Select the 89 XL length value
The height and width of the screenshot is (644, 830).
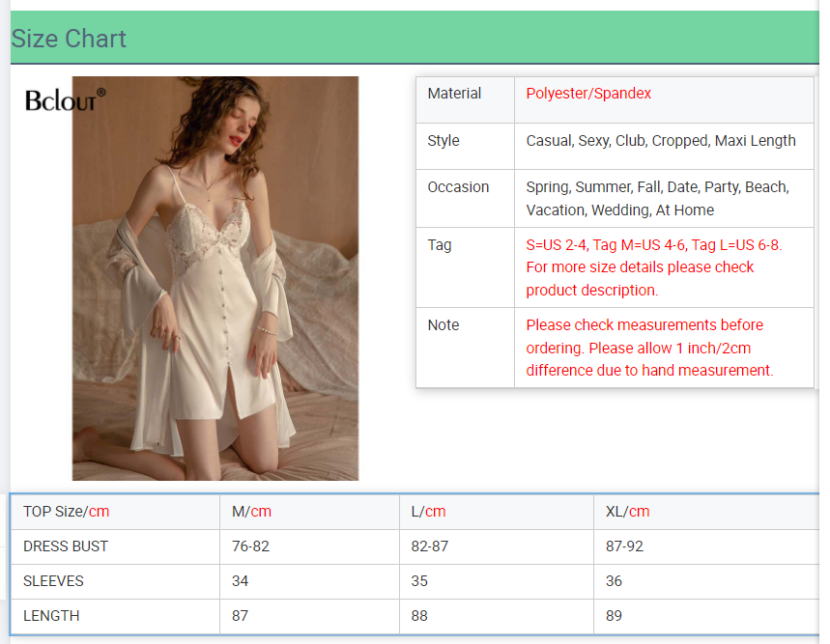614,616
